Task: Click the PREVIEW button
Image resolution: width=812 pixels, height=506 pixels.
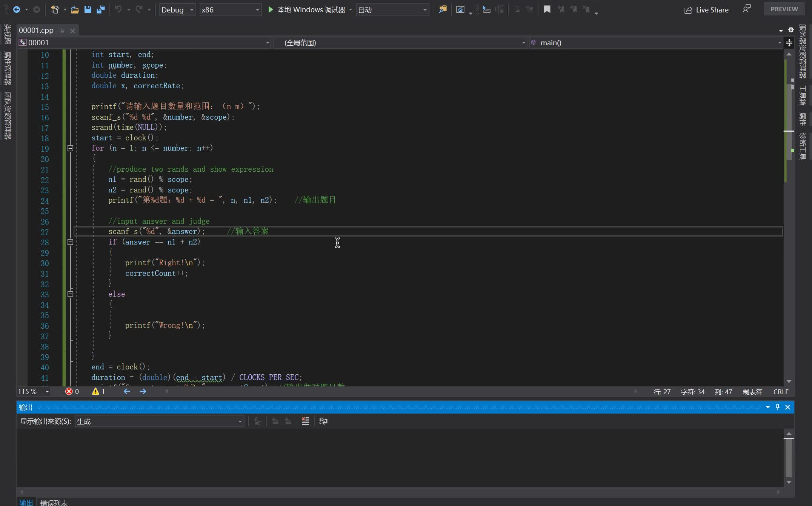Action: (784, 9)
